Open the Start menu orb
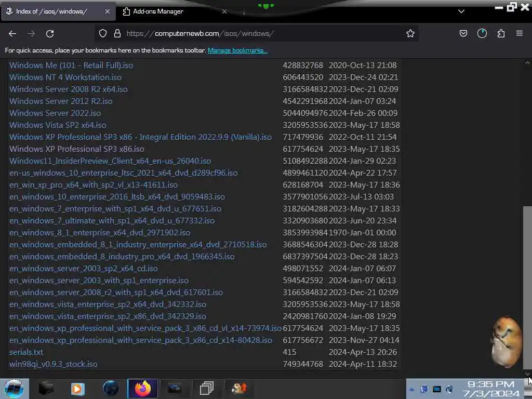532x399 pixels. (x=14, y=389)
